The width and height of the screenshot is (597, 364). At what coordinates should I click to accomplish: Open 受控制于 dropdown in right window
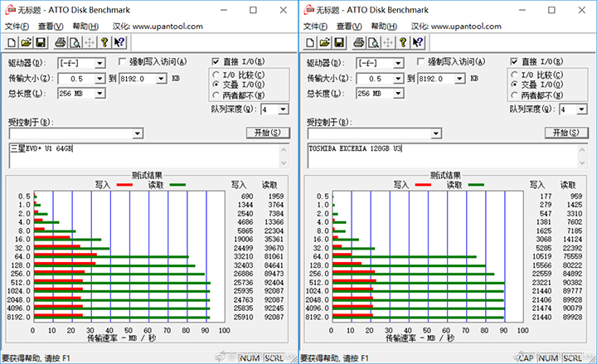pyautogui.click(x=436, y=133)
